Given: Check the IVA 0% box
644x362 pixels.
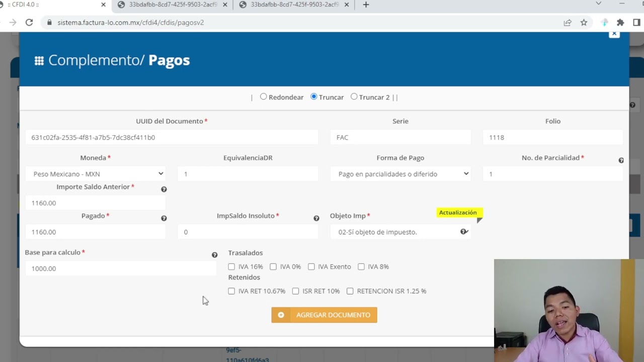Looking at the screenshot, I should tap(273, 267).
